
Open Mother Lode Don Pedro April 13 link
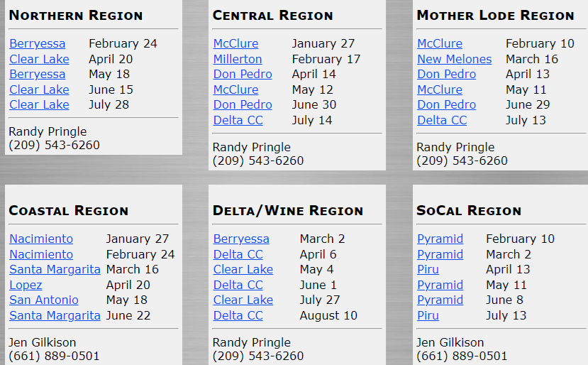click(446, 74)
